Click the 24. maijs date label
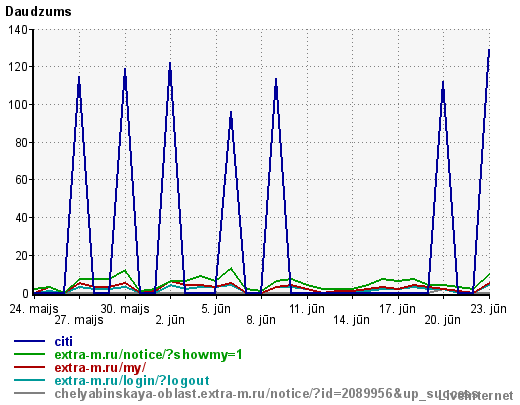 (x=34, y=309)
